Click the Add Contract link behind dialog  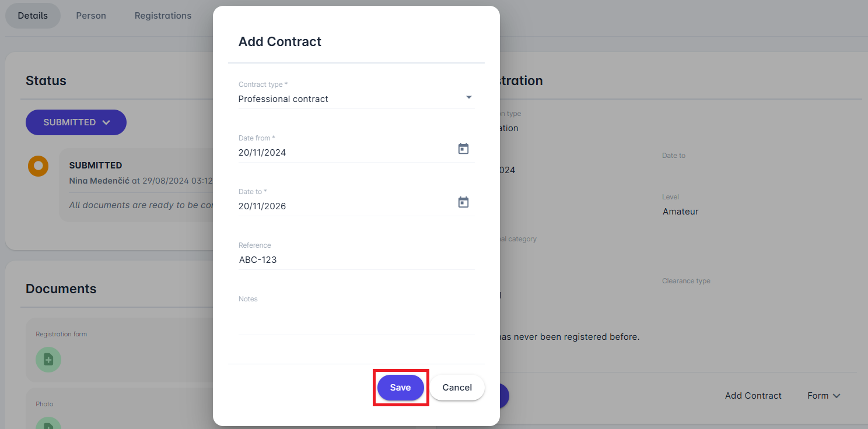[753, 396]
